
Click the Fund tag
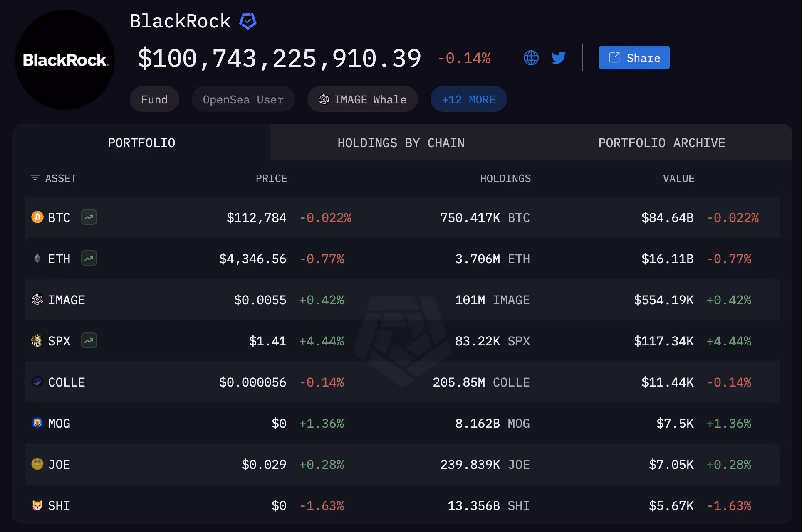pyautogui.click(x=154, y=100)
